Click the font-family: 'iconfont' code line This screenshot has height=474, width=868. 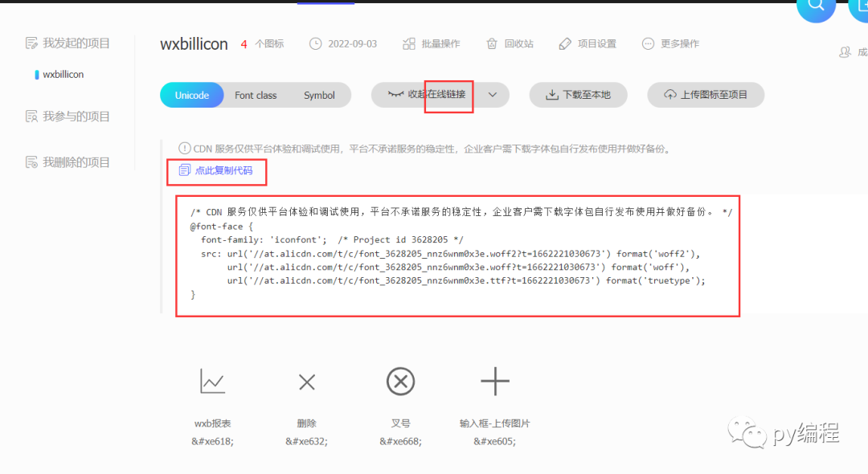[332, 239]
